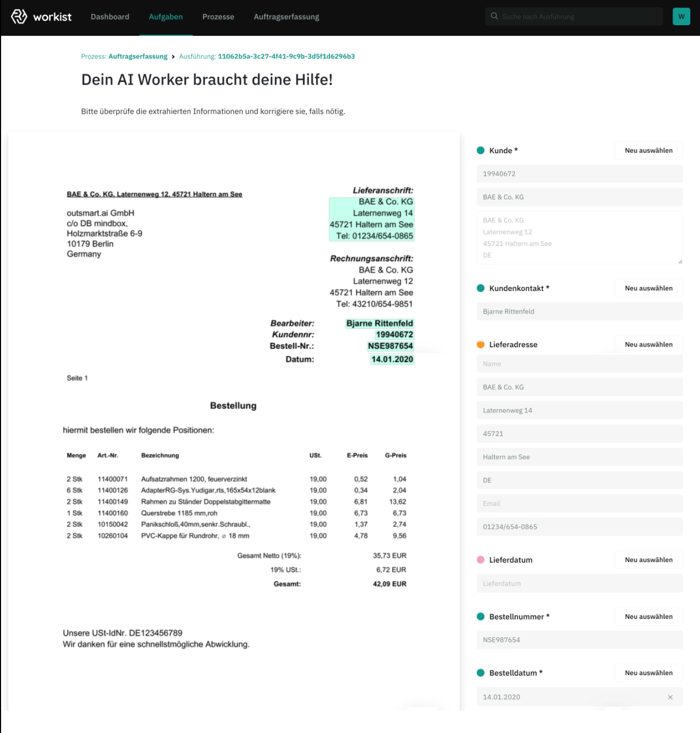This screenshot has width=700, height=733.
Task: Open the Aufgaben tab
Action: (x=166, y=17)
